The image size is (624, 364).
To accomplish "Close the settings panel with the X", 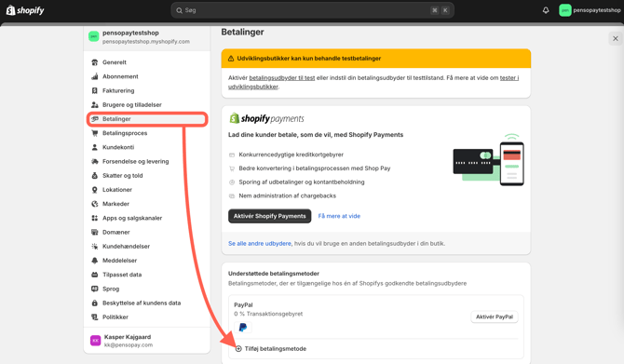I will coord(616,38).
